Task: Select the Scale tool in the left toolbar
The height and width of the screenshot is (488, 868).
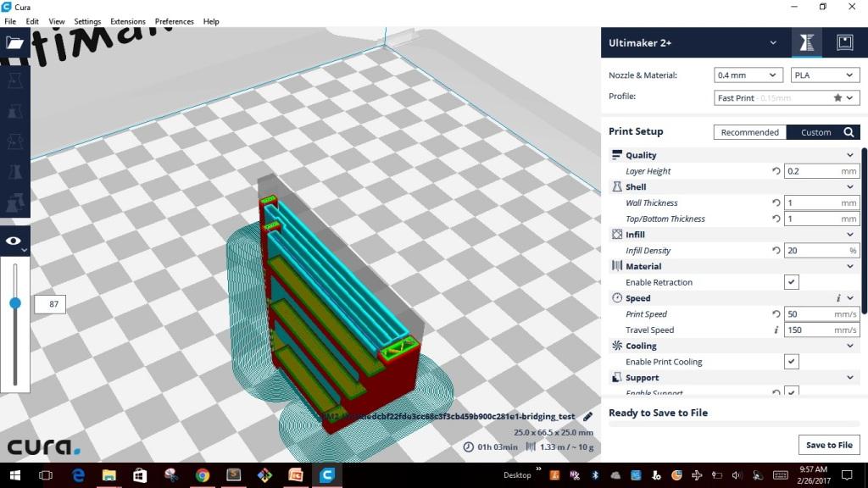Action: (15, 112)
